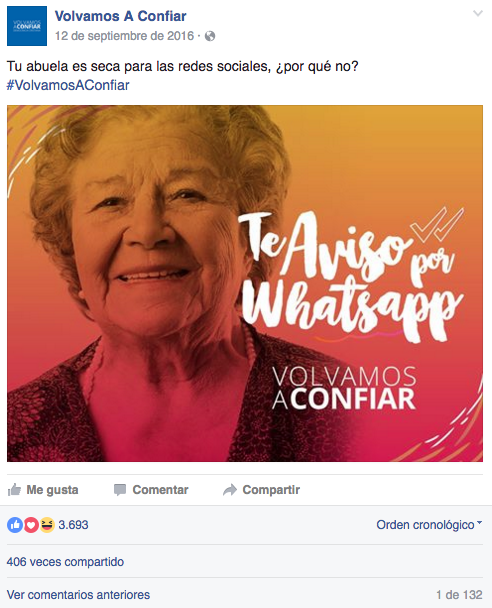
Task: Click the laughing Haha reaction icon
Action: tap(47, 525)
